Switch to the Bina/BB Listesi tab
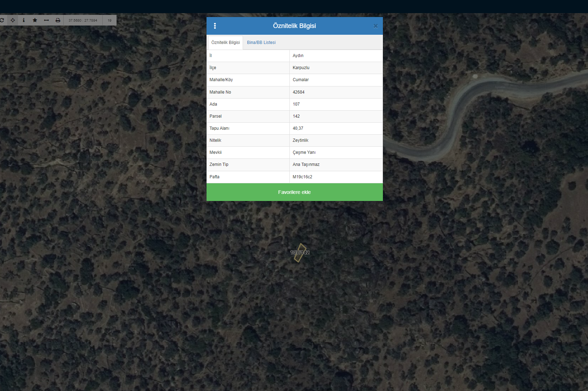Viewport: 588px width, 391px height. pyautogui.click(x=261, y=43)
